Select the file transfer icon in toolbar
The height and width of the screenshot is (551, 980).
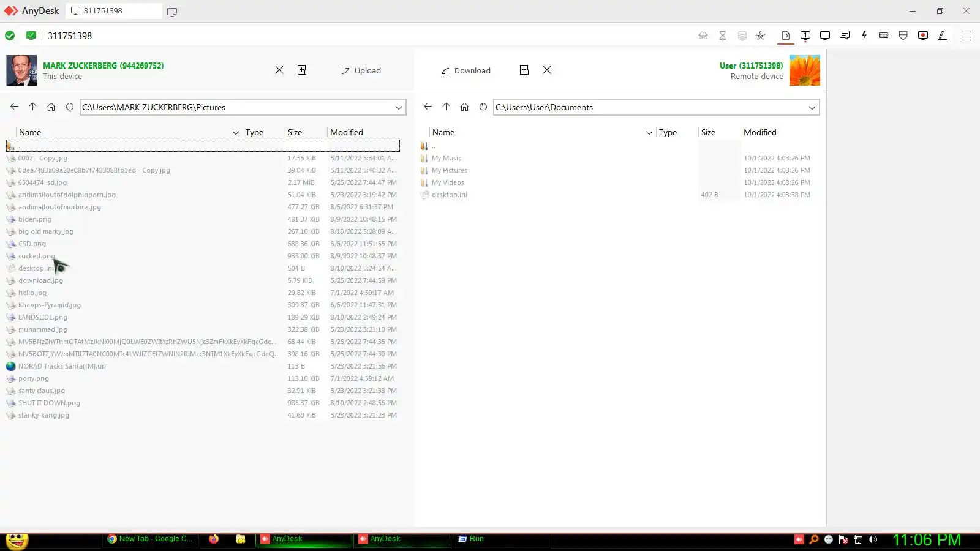click(786, 36)
